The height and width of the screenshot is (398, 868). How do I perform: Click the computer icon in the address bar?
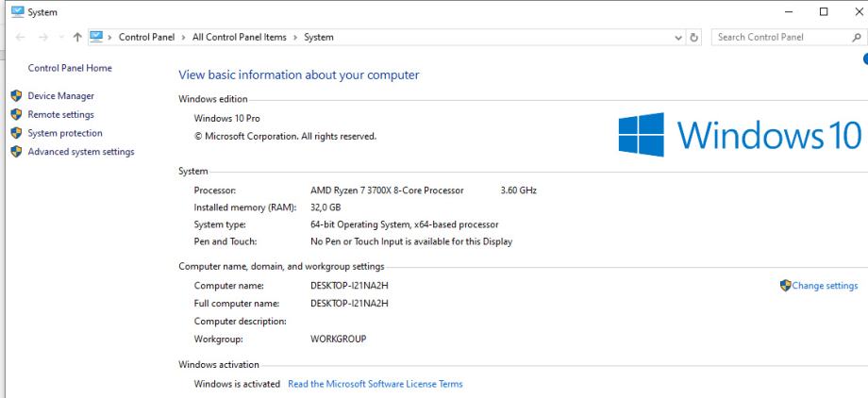coord(96,38)
